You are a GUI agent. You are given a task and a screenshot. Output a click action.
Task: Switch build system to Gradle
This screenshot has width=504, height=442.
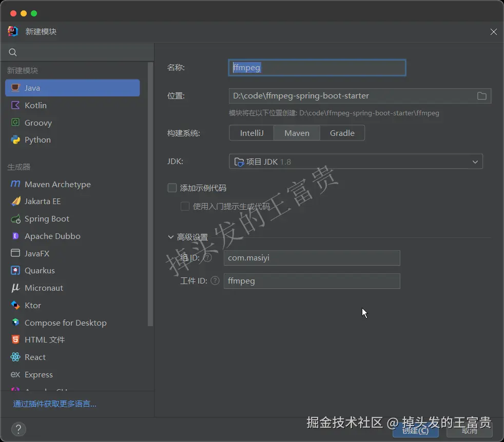pyautogui.click(x=342, y=133)
